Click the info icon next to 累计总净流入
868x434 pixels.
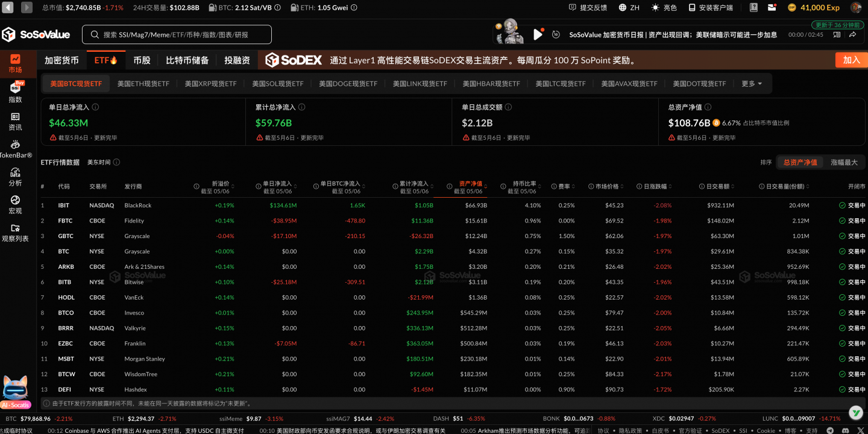[301, 107]
